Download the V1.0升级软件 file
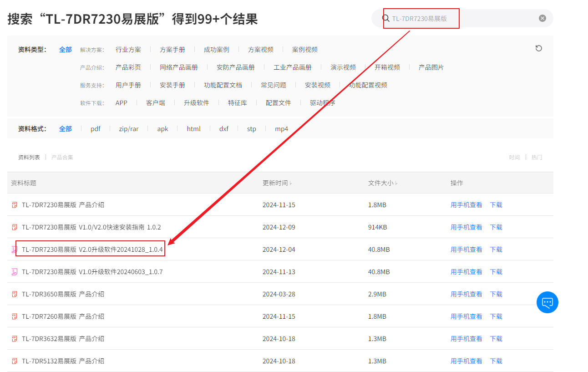This screenshot has width=588, height=372. click(x=496, y=272)
